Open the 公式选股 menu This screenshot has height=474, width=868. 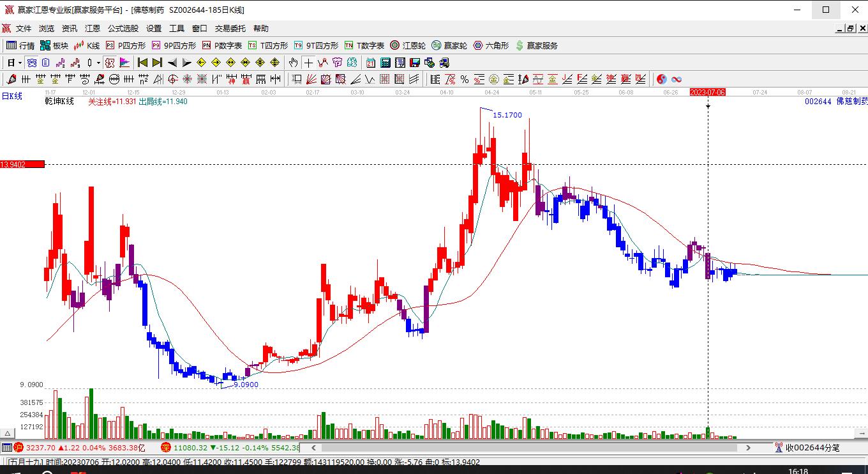coord(123,28)
